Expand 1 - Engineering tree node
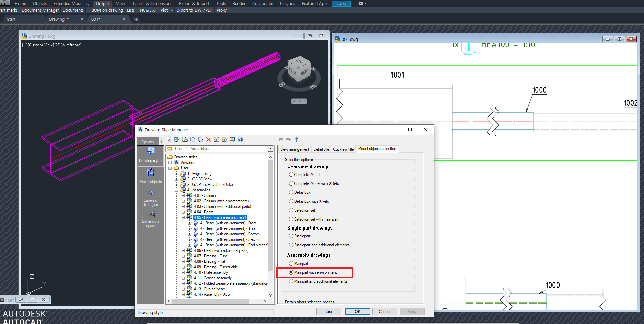Image resolution: width=644 pixels, height=324 pixels. [177, 174]
